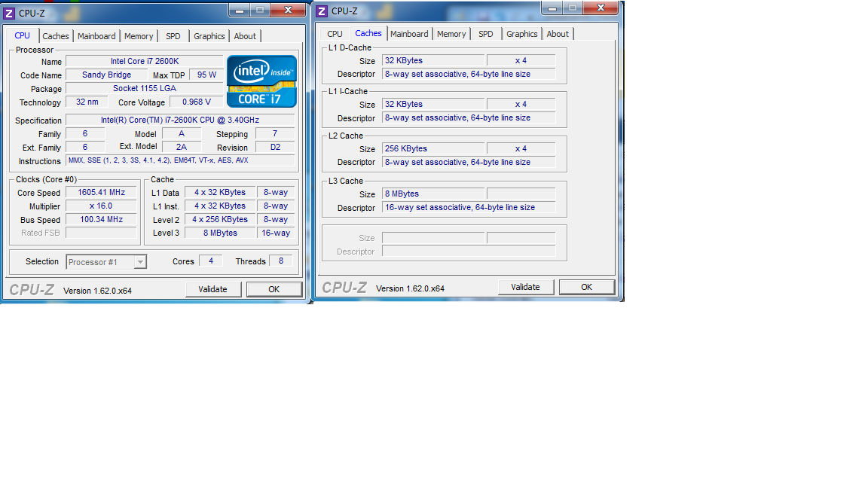Screen dimensions: 868x488
Task: Click the Level 2 '4 x 256 KBytes' value
Action: [x=220, y=220]
